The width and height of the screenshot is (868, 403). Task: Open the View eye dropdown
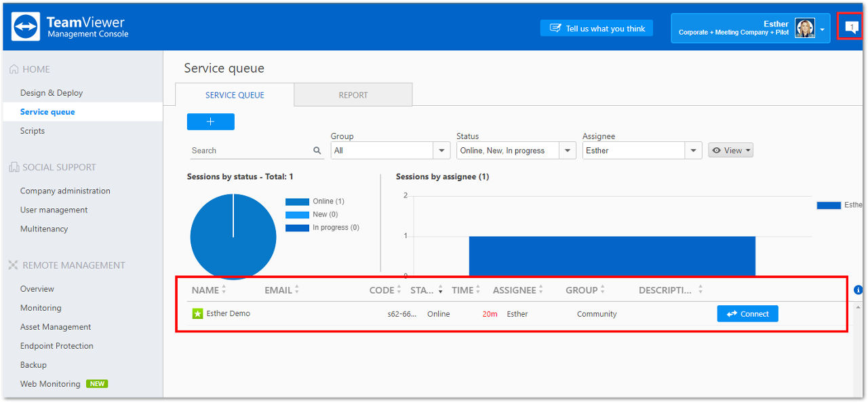click(x=730, y=151)
